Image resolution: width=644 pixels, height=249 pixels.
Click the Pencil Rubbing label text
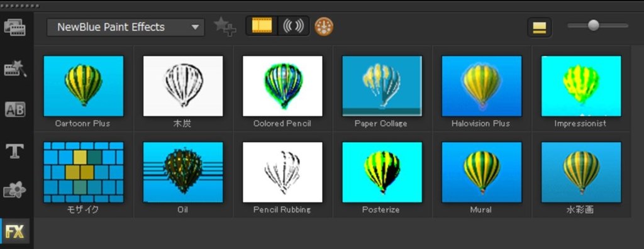282,209
